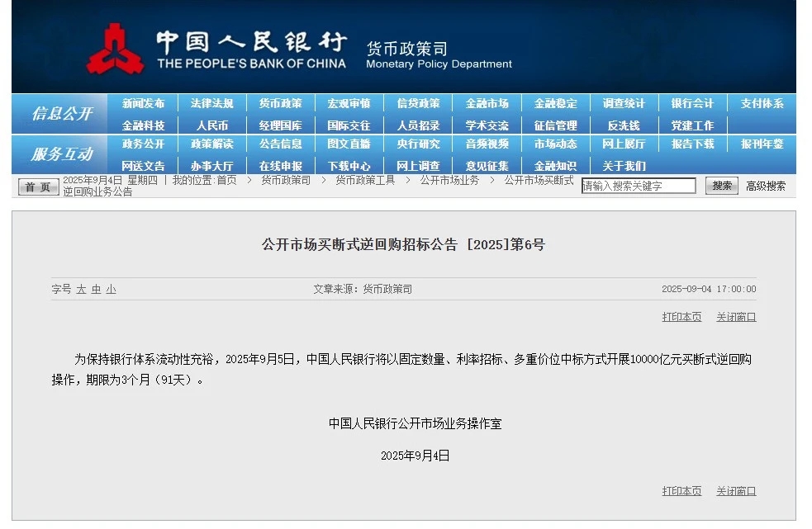Screen dimensions: 812x529
Task: Open the 银行会计 menu item
Action: pyautogui.click(x=692, y=103)
